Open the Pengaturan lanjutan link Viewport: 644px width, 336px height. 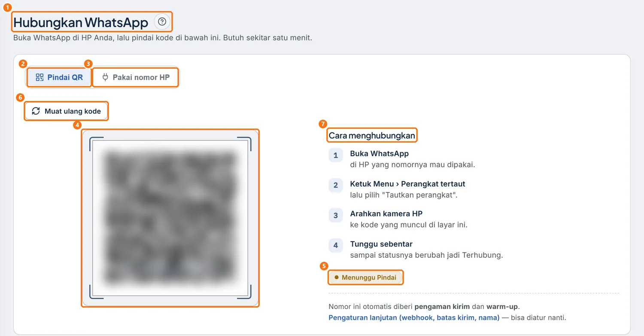(x=414, y=318)
